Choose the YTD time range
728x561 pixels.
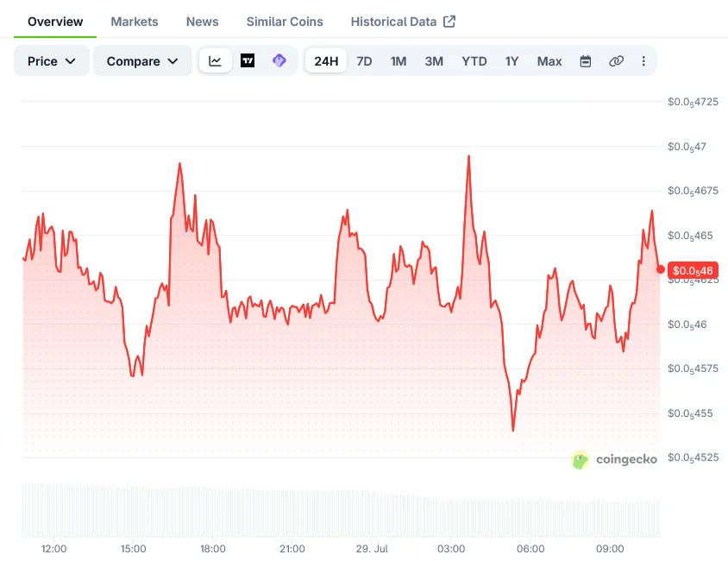tap(474, 61)
